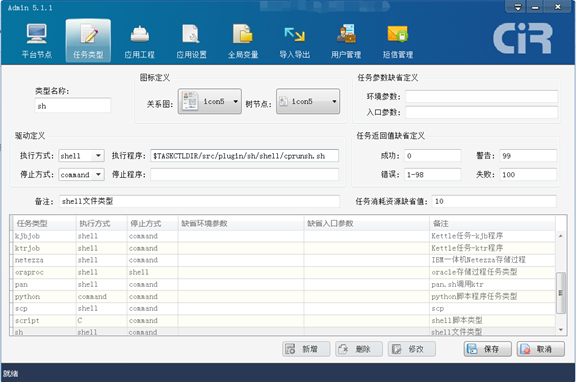This screenshot has height=382, width=576.
Task: Focus the 执行程序 path field
Action: pos(245,156)
